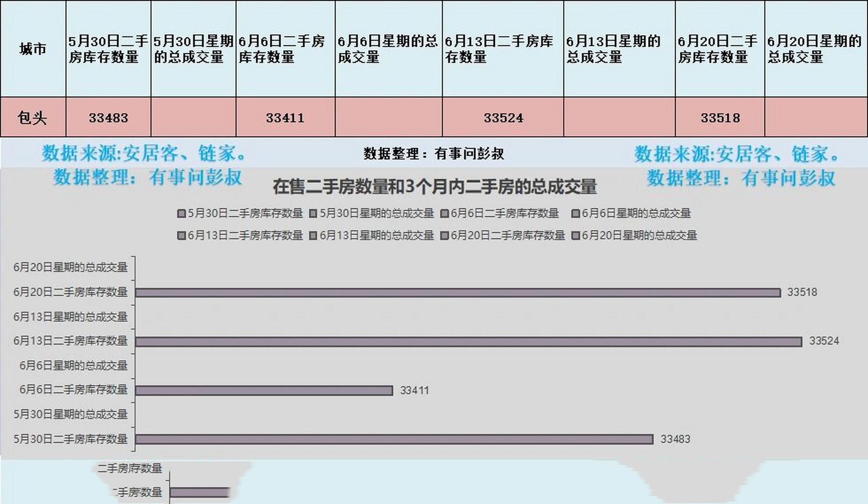
Task: Click the 5月30日二手房库存数量 legend marker
Action: (x=181, y=213)
